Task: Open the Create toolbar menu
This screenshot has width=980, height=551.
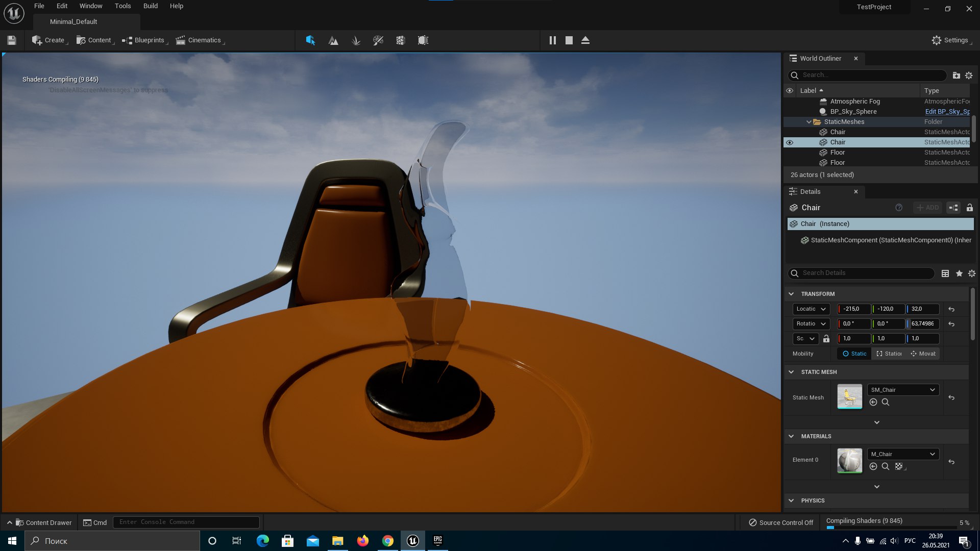Action: [50, 40]
